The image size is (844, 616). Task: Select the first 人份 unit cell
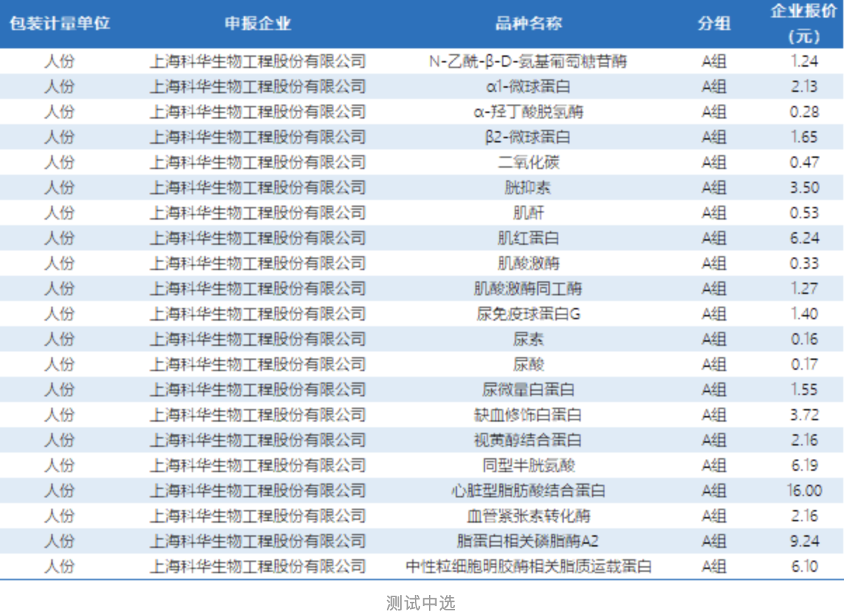[60, 61]
